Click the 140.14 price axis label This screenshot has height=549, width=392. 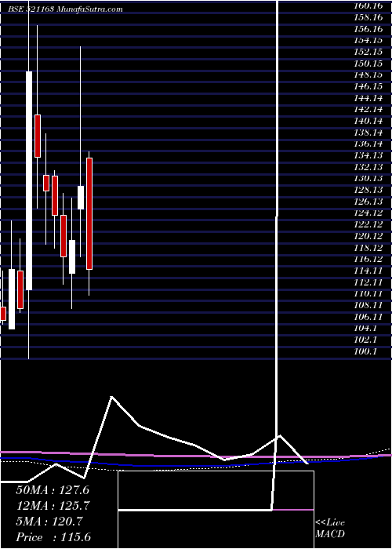point(370,121)
